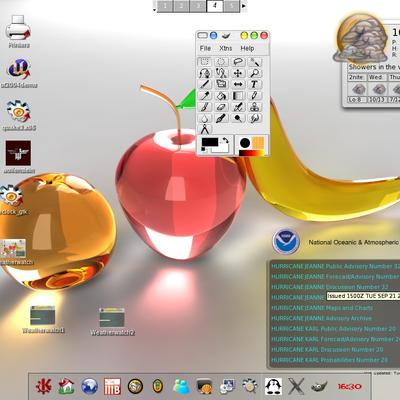Choose the Free Select lasso tool
This screenshot has width=400, height=400.
click(238, 62)
